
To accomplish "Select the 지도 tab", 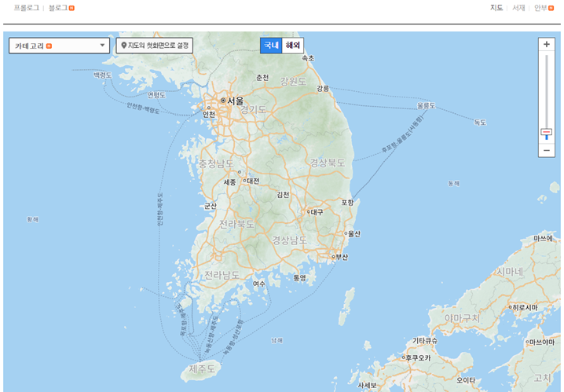I will (496, 8).
